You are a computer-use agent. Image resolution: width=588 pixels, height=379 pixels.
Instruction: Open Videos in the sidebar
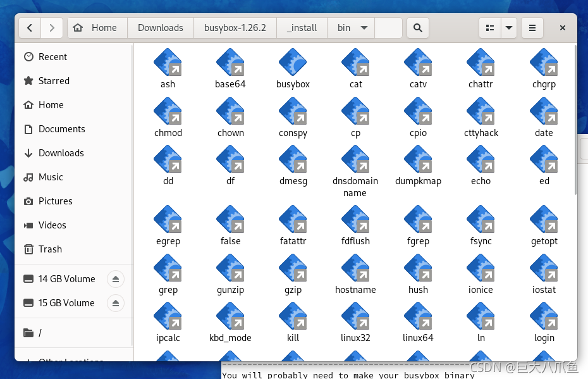click(74, 225)
